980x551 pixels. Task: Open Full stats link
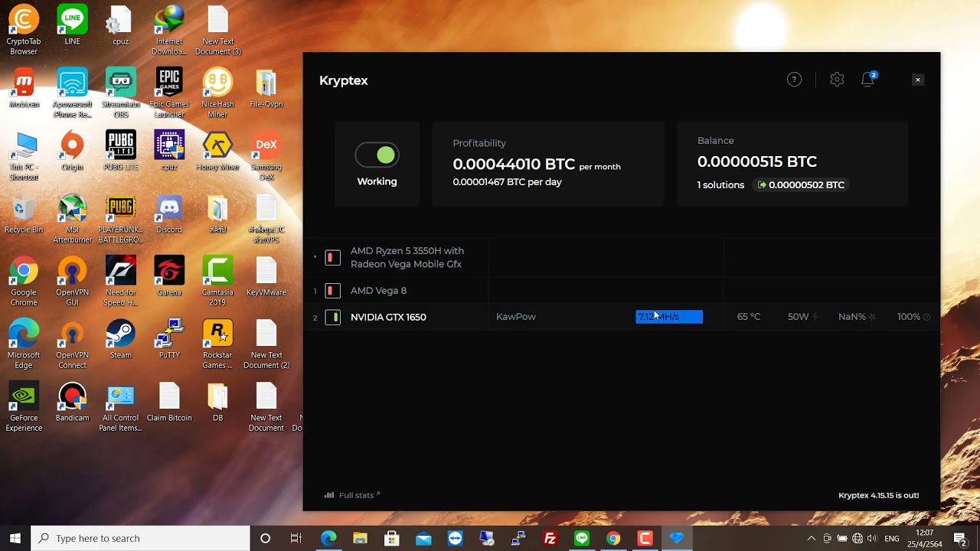pos(352,495)
